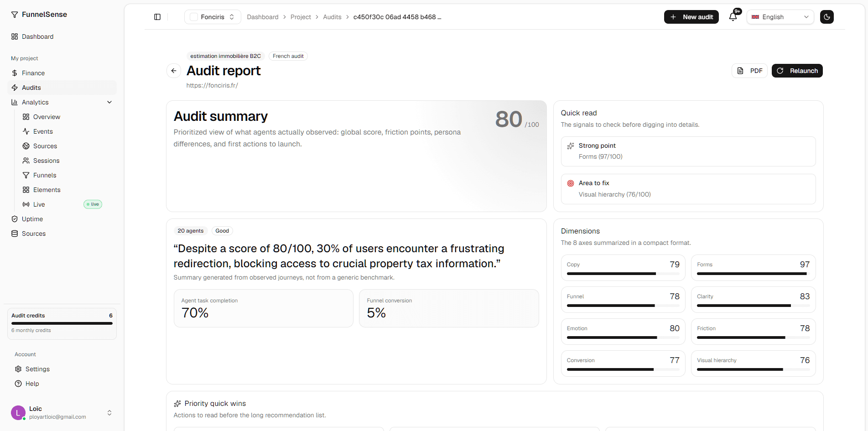Click the 'Good' badge
This screenshot has height=431, width=868.
pos(222,231)
